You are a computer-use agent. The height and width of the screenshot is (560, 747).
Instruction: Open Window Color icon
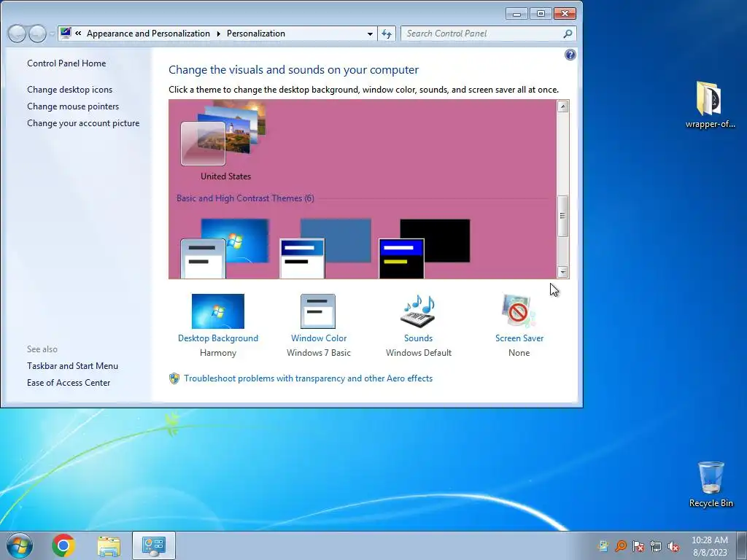[318, 311]
